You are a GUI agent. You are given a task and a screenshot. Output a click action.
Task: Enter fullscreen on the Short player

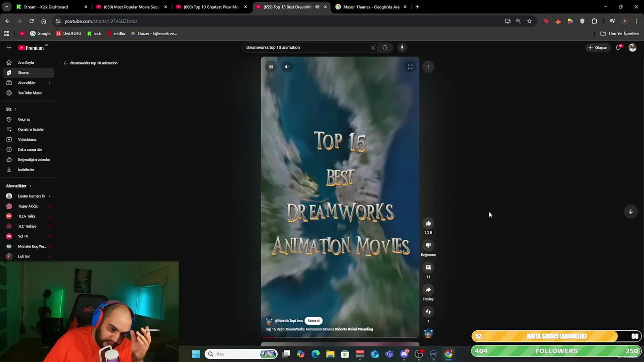pyautogui.click(x=410, y=66)
